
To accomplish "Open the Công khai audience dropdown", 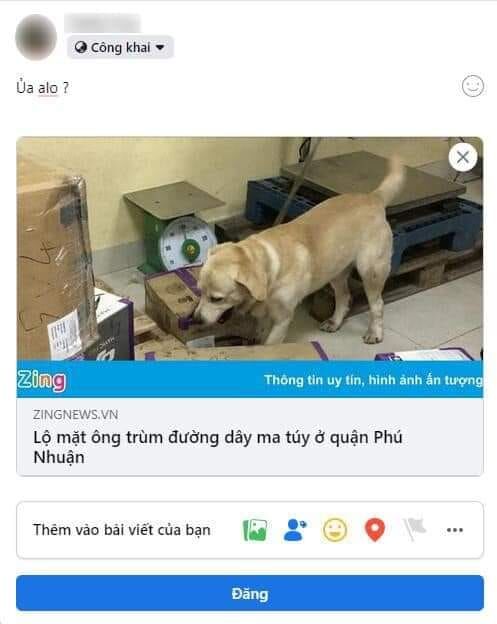I will tap(120, 47).
